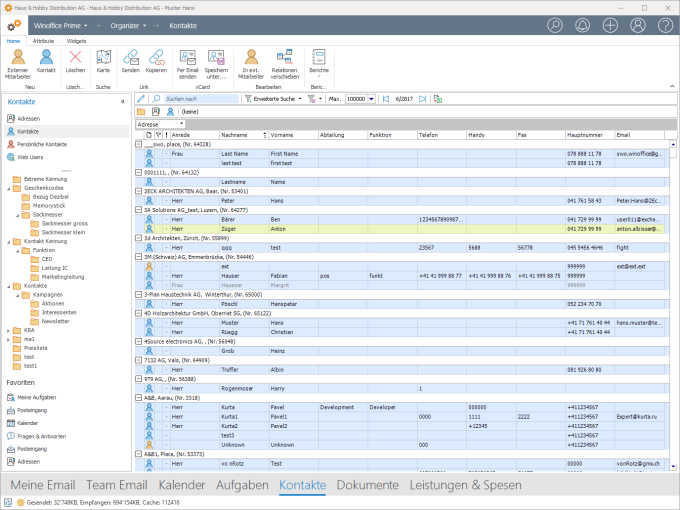
Task: Click the plus add icon in header
Action: [610, 25]
